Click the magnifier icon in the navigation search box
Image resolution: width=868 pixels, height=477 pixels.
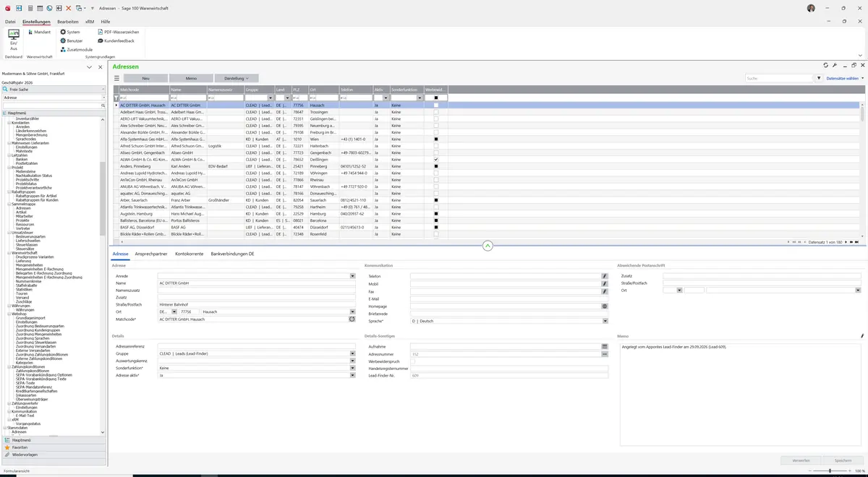point(103,106)
